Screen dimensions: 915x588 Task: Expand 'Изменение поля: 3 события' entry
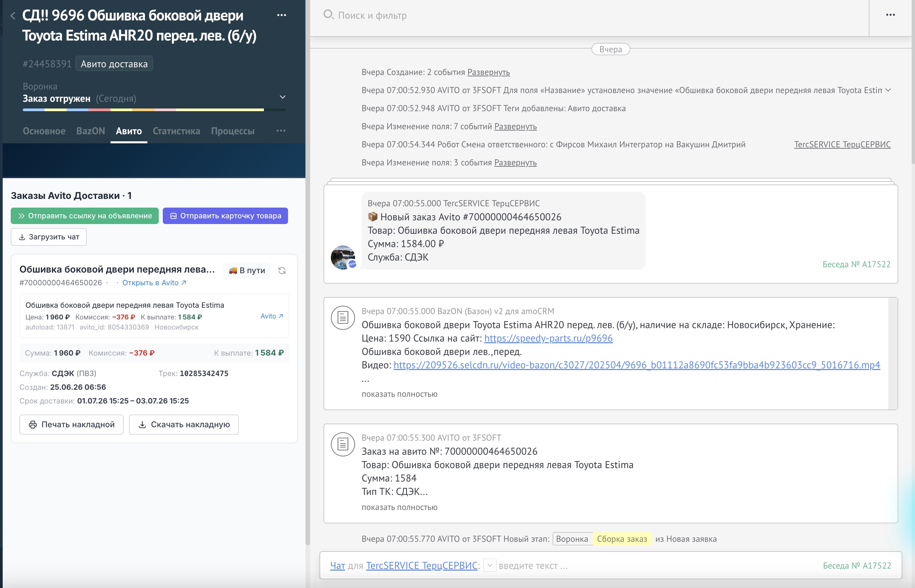(515, 163)
